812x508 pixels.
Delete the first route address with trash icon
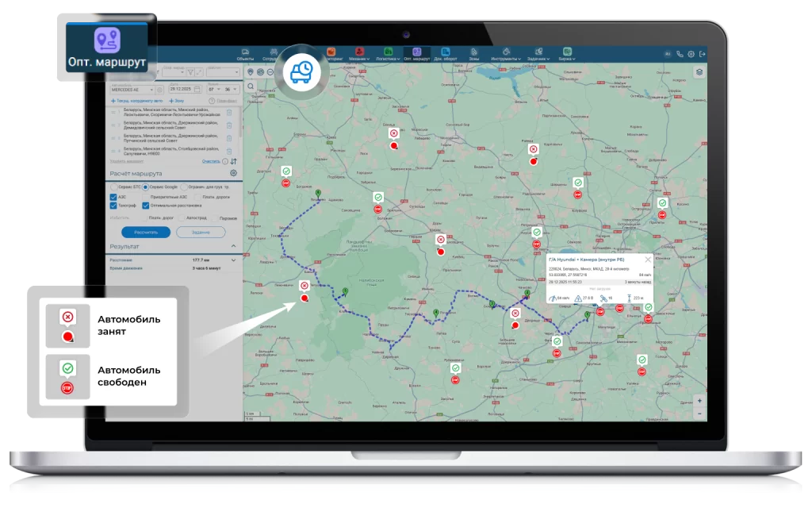click(x=229, y=113)
